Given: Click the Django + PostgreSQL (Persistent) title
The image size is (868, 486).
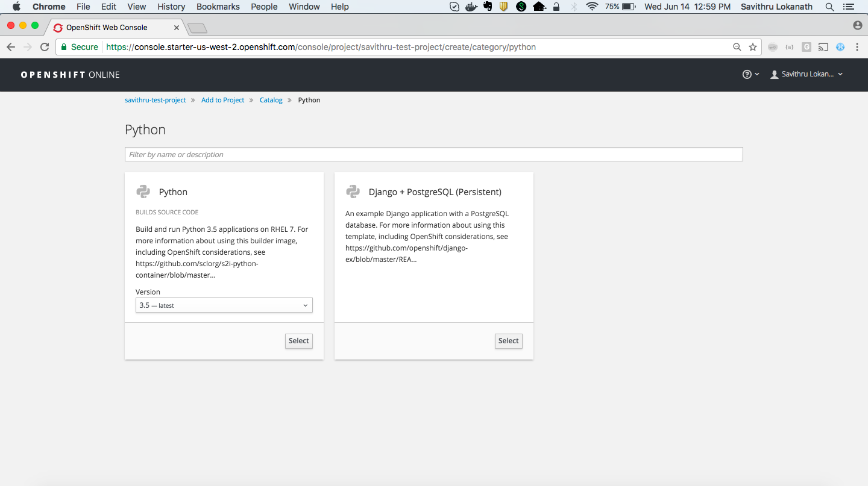Looking at the screenshot, I should pos(435,192).
